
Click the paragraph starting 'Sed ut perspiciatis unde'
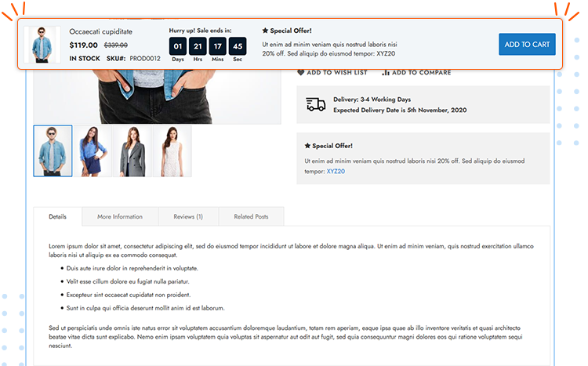click(x=285, y=337)
